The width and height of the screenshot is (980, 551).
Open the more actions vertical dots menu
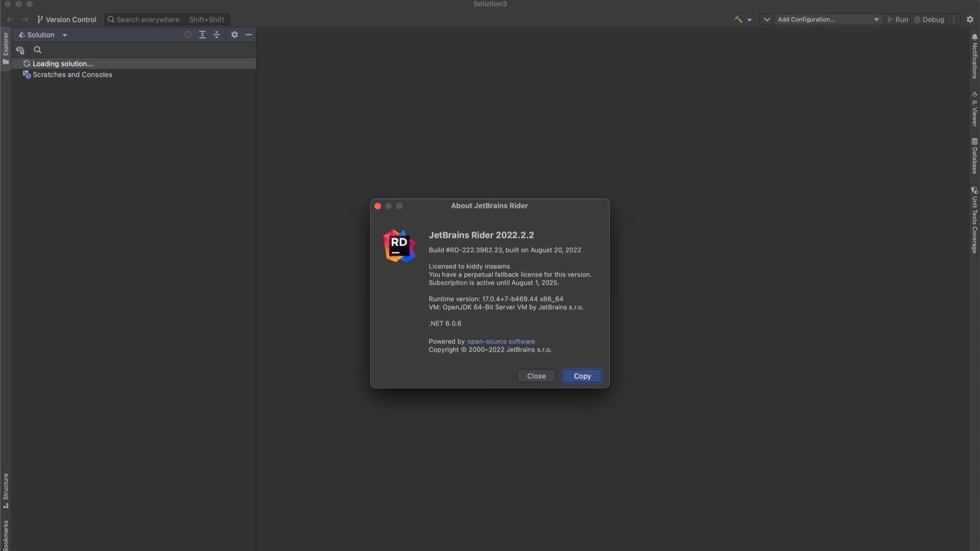953,20
